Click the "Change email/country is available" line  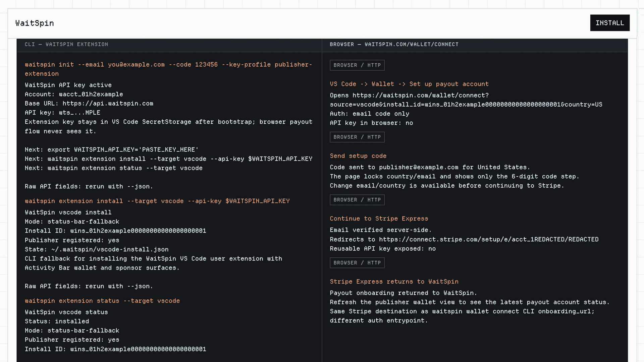pyautogui.click(x=447, y=186)
